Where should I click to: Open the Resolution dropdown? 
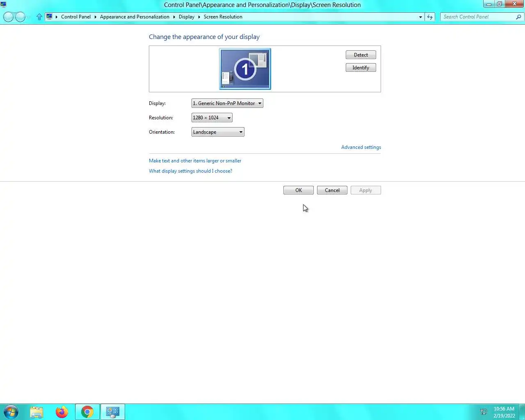(212, 118)
